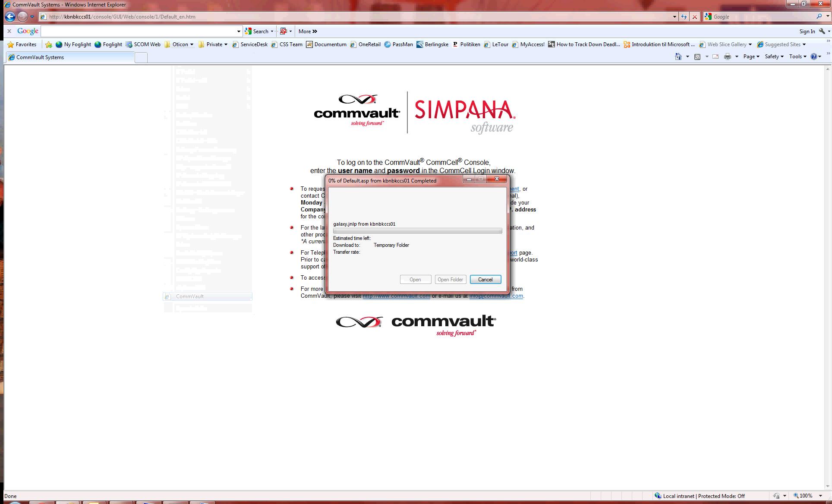Expand the Tools dropdown menu
Viewport: 832px width, 504px height.
797,57
